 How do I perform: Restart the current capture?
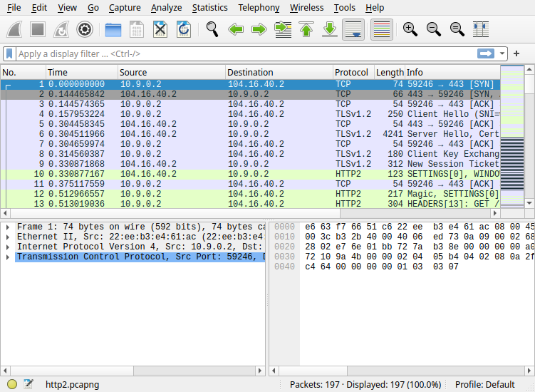click(x=61, y=29)
